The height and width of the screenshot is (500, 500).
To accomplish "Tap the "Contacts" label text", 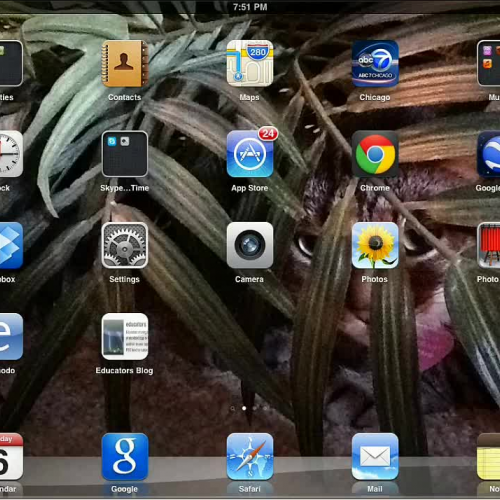I will point(124,97).
